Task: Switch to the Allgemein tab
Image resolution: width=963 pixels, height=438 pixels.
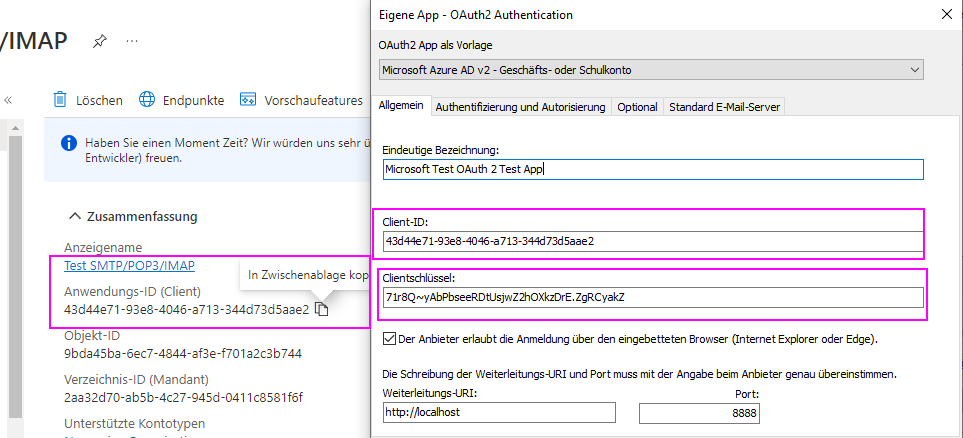Action: (400, 106)
